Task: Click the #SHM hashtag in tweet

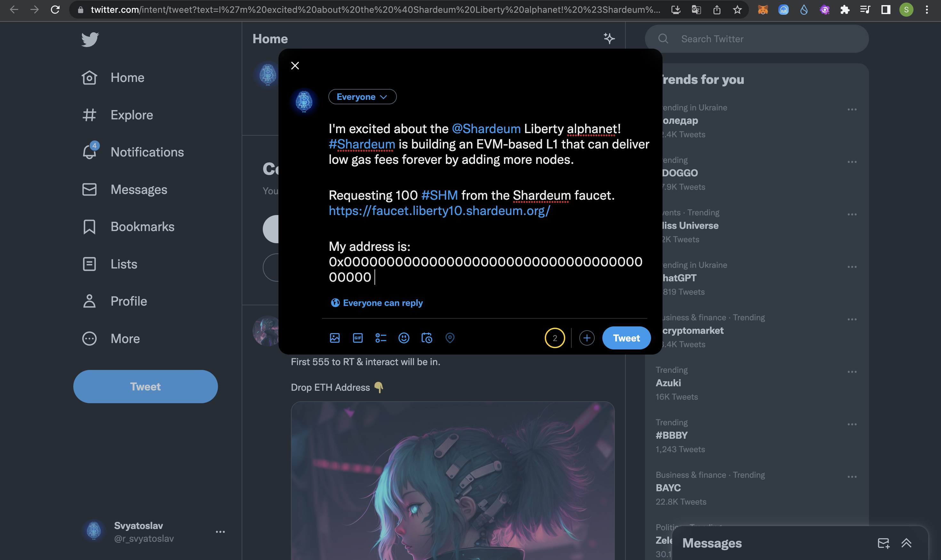Action: point(439,196)
